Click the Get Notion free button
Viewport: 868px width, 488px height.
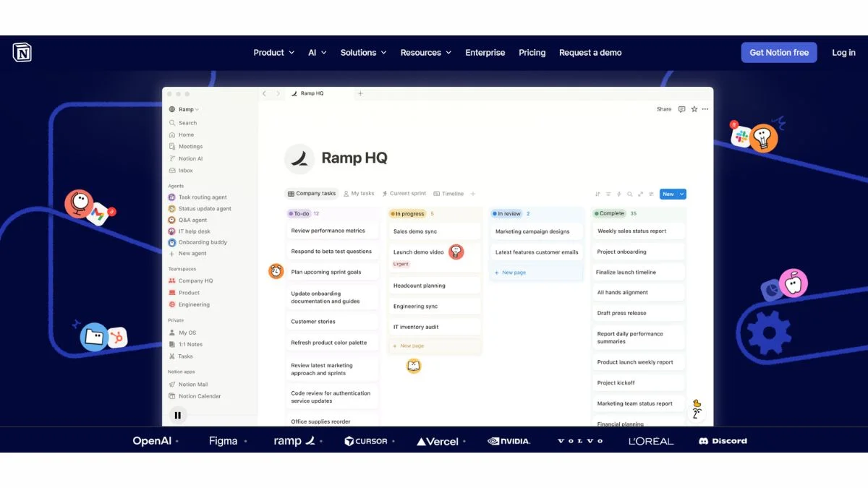coord(779,53)
